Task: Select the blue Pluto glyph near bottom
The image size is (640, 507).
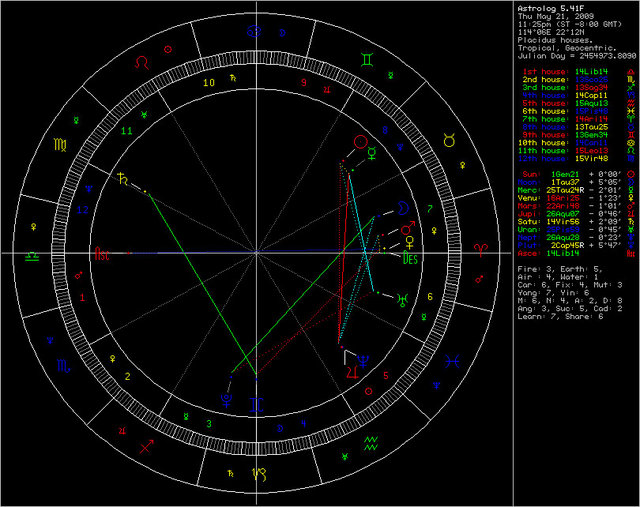Action: [228, 401]
